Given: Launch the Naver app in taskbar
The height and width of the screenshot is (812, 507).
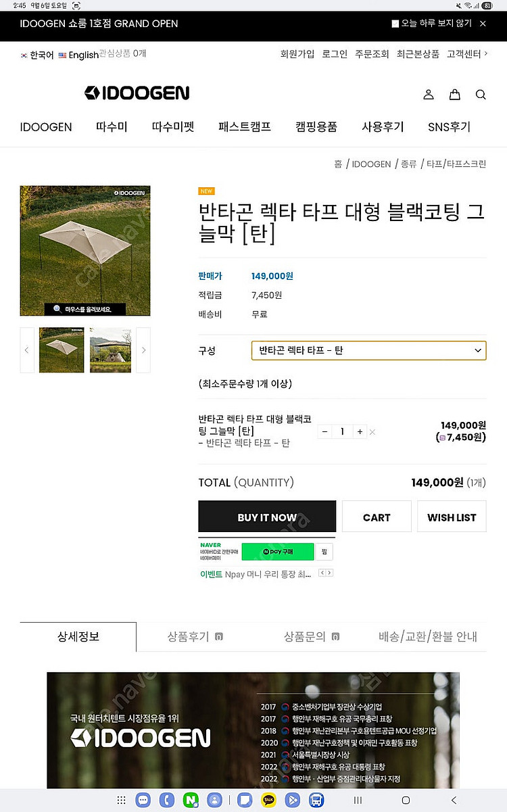Looking at the screenshot, I should [191, 800].
